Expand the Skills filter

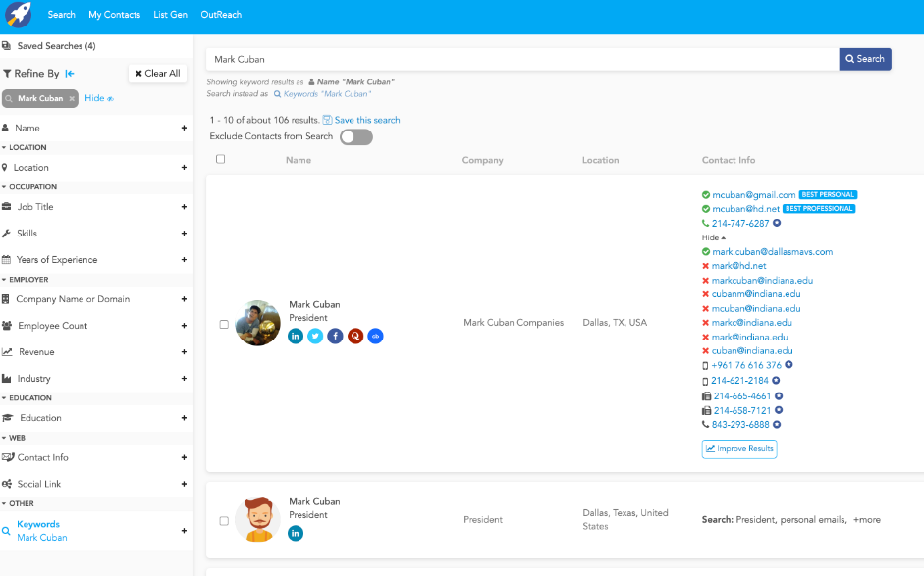[x=184, y=234]
